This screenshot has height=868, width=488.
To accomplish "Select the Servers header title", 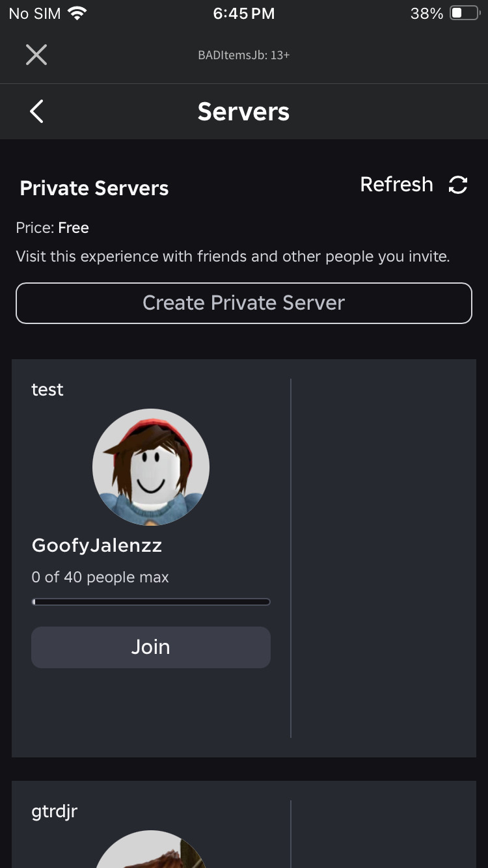I will (x=243, y=111).
